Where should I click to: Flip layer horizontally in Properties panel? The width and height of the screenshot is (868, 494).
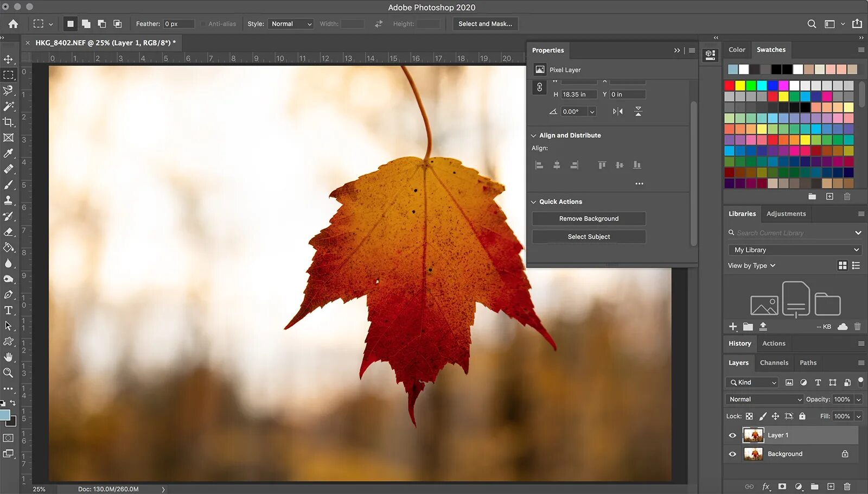click(x=618, y=111)
